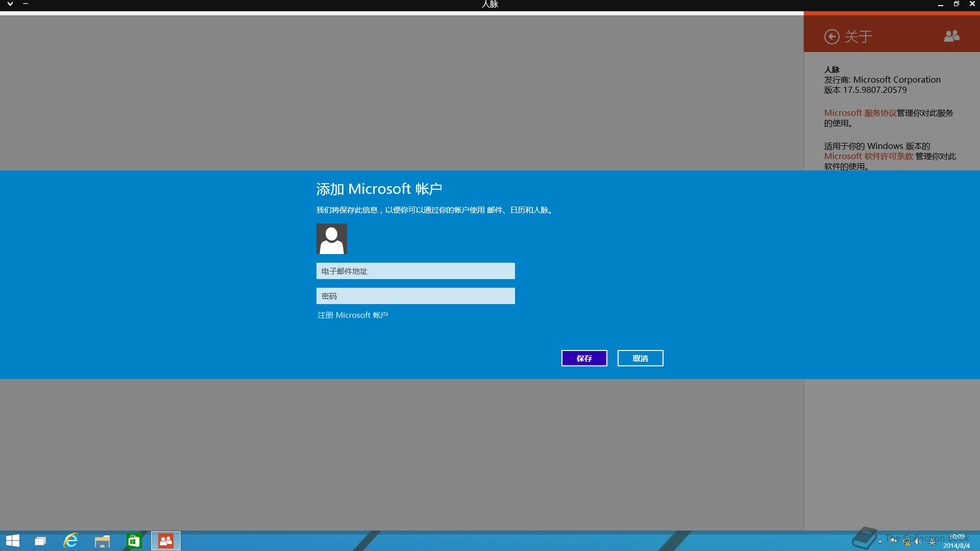Click the back arrow beside 关于

831,37
